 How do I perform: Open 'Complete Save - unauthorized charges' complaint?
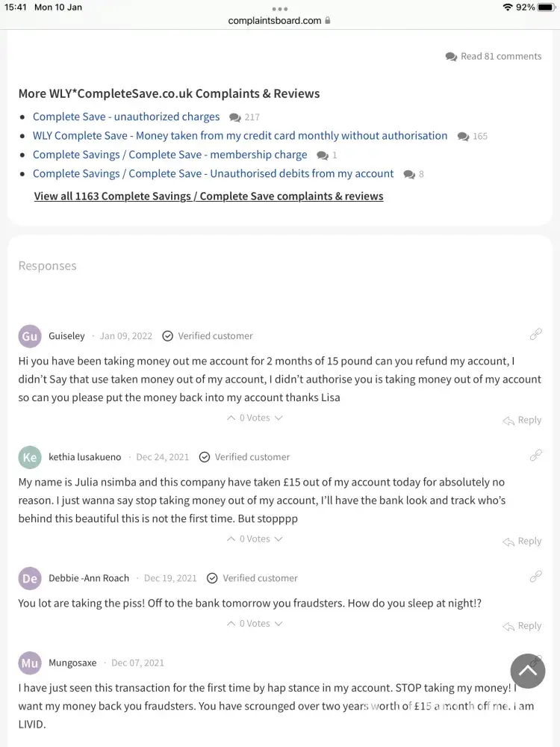126,117
